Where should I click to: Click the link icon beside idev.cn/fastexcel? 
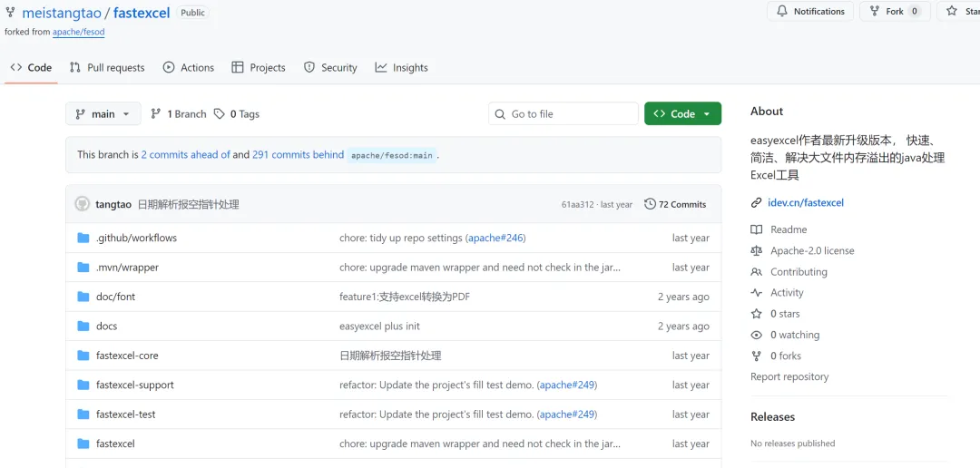(757, 202)
